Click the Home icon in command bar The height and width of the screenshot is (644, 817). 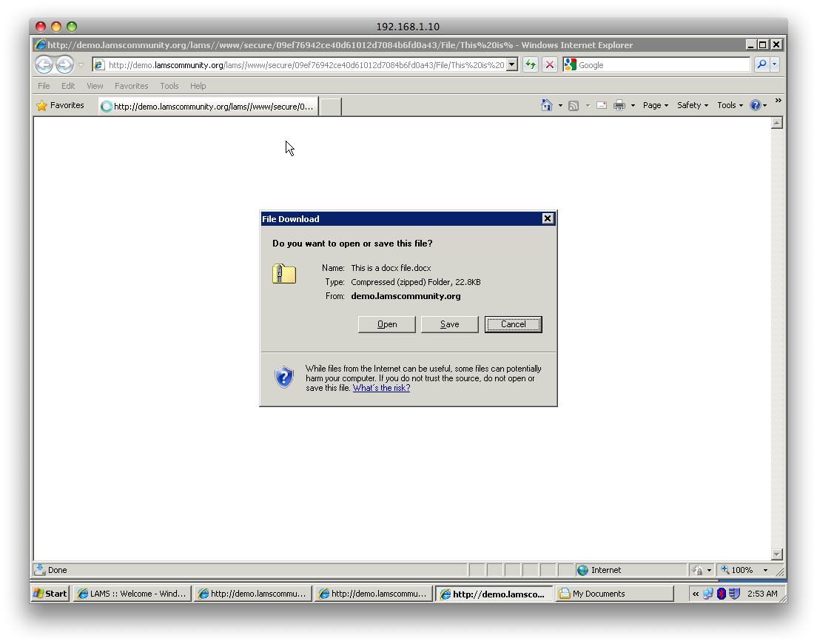(547, 105)
